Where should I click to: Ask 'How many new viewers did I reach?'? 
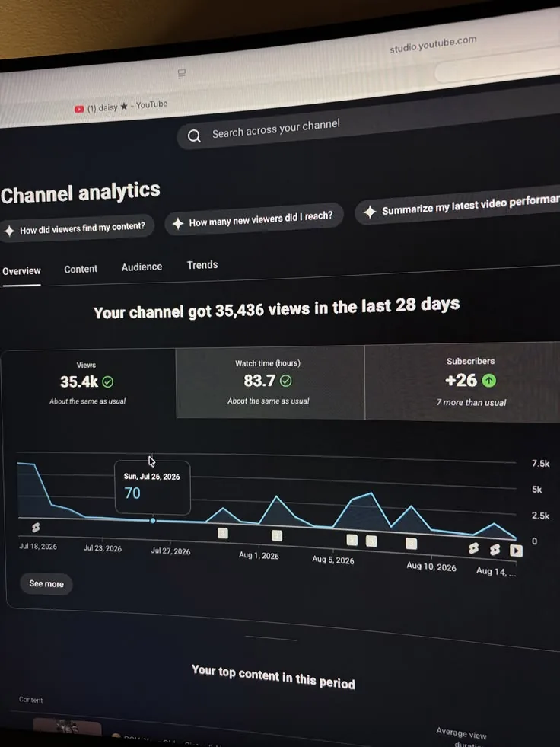(x=254, y=219)
